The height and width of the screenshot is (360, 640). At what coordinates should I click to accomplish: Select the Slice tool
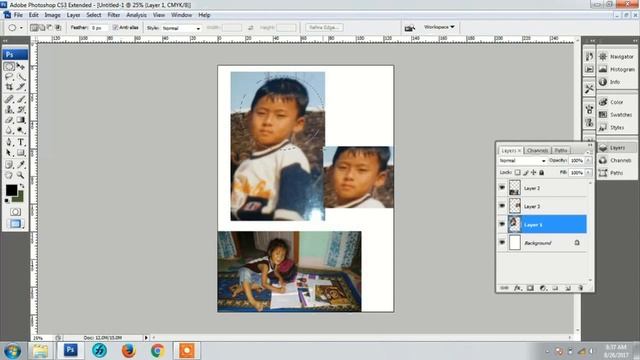(21, 87)
